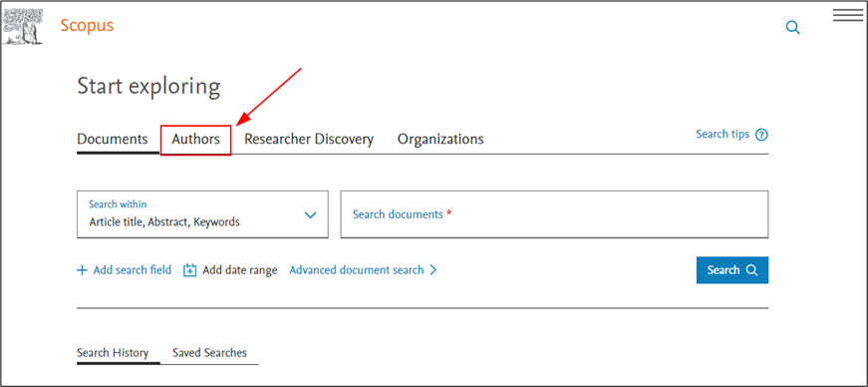Click the plus icon for Add search field
This screenshot has height=387, width=868.
click(82, 270)
